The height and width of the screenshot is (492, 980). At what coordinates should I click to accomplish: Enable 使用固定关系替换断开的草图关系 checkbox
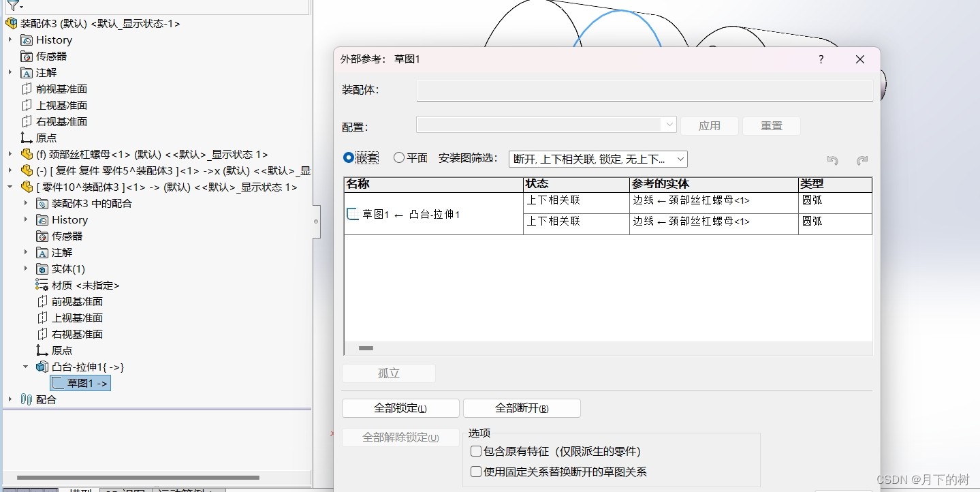(476, 472)
